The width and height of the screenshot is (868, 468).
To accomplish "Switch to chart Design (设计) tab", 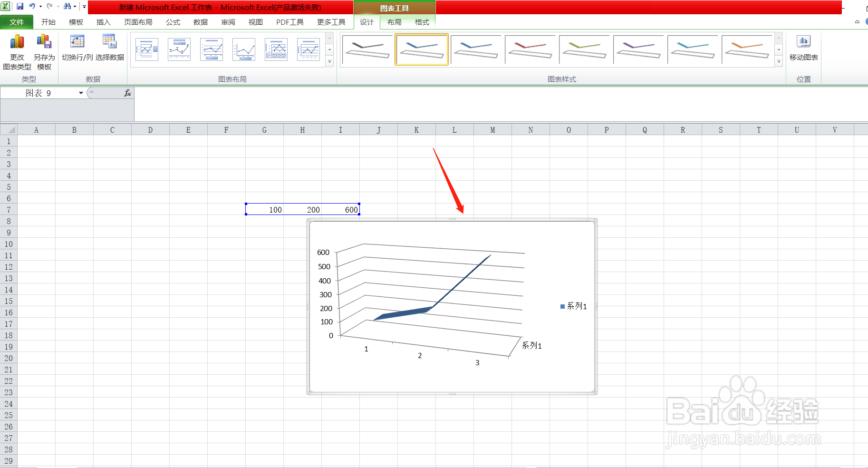I will click(x=367, y=22).
